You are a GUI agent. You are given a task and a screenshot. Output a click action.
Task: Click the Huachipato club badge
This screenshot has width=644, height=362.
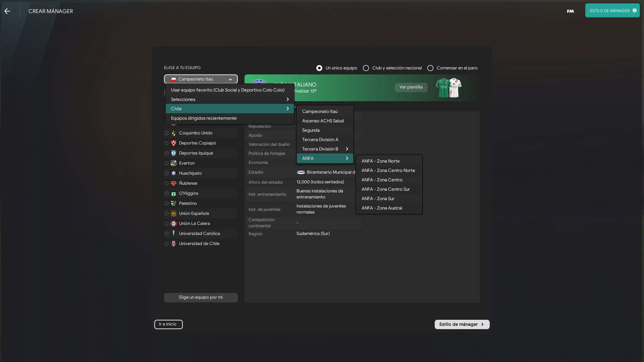173,173
